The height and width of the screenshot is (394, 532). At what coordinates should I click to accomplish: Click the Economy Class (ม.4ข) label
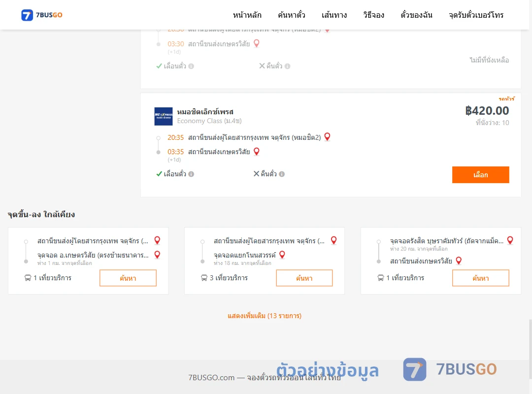click(209, 121)
